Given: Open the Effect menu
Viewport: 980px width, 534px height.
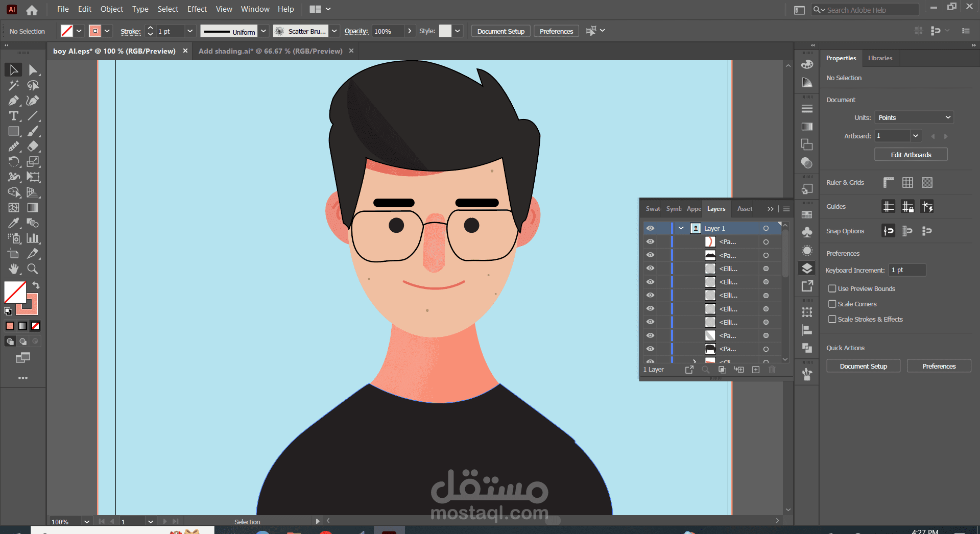Looking at the screenshot, I should (197, 9).
